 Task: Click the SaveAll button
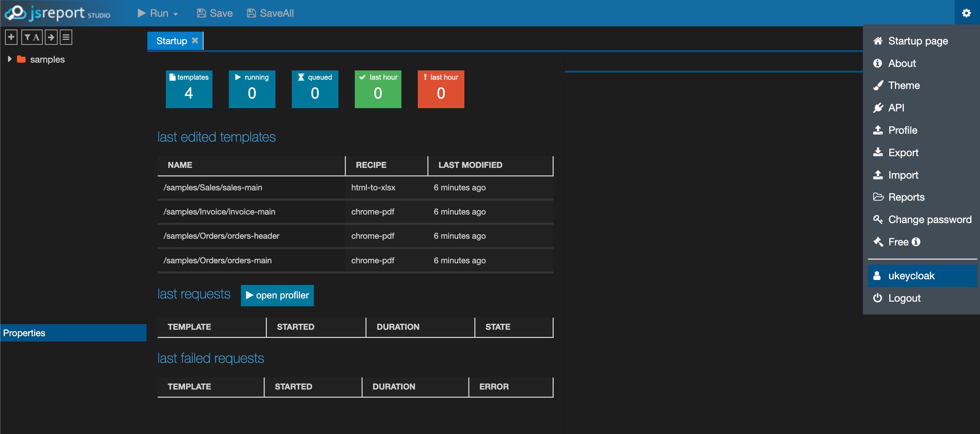click(270, 13)
